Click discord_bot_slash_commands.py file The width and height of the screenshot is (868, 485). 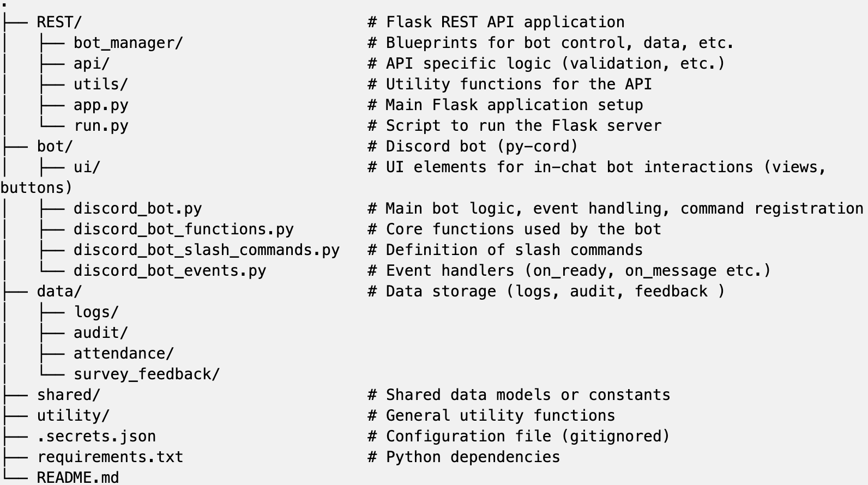pyautogui.click(x=207, y=250)
